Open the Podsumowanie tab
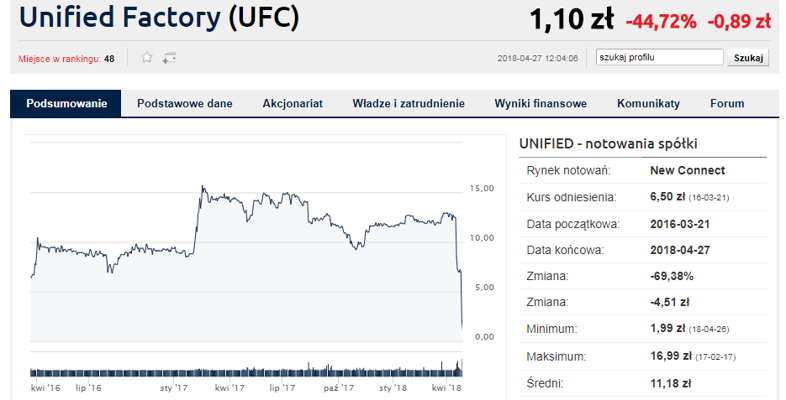Image resolution: width=786 pixels, height=400 pixels. tap(66, 104)
